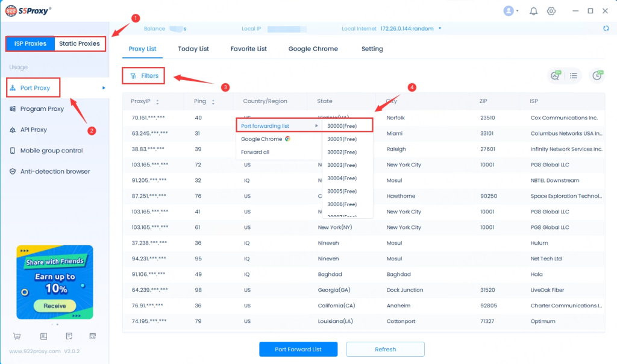Click the Share with Friends Receive banner
This screenshot has height=364, width=617.
coord(54,306)
